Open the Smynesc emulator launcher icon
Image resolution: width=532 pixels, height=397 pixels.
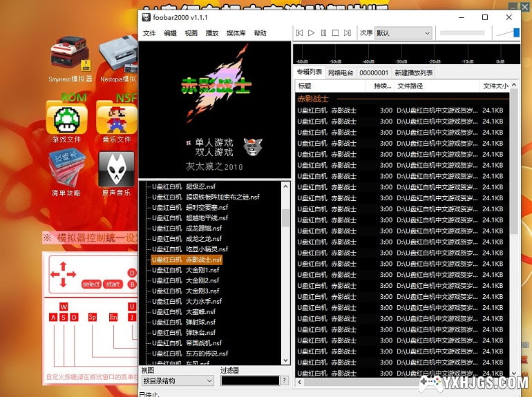[71, 60]
